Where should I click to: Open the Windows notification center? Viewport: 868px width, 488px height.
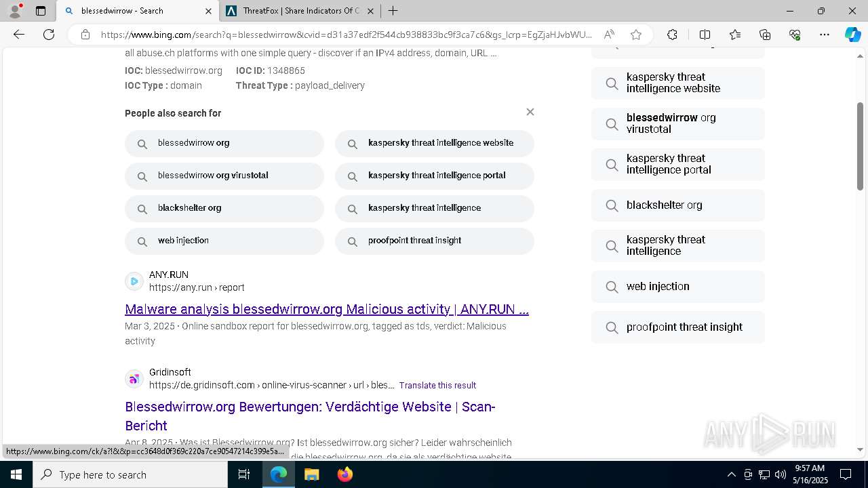click(x=846, y=474)
